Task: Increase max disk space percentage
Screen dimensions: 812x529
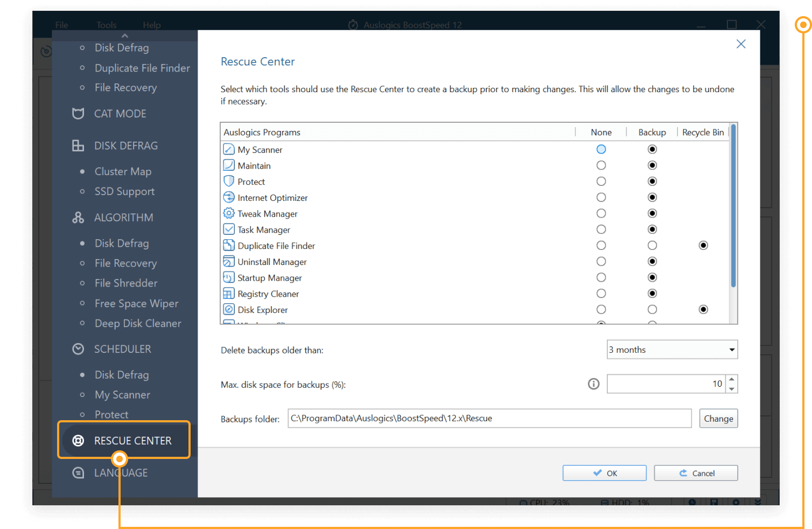Action: pos(732,379)
